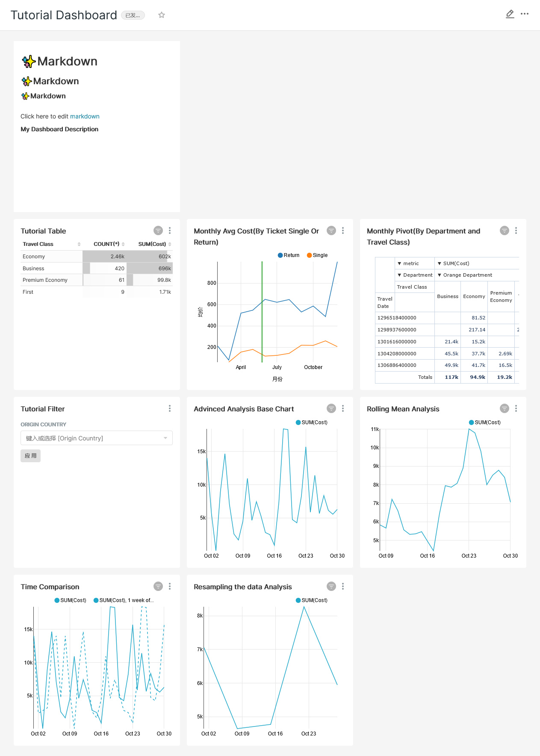
Task: Sort table by SUM(Cost) column arrows
Action: click(170, 244)
